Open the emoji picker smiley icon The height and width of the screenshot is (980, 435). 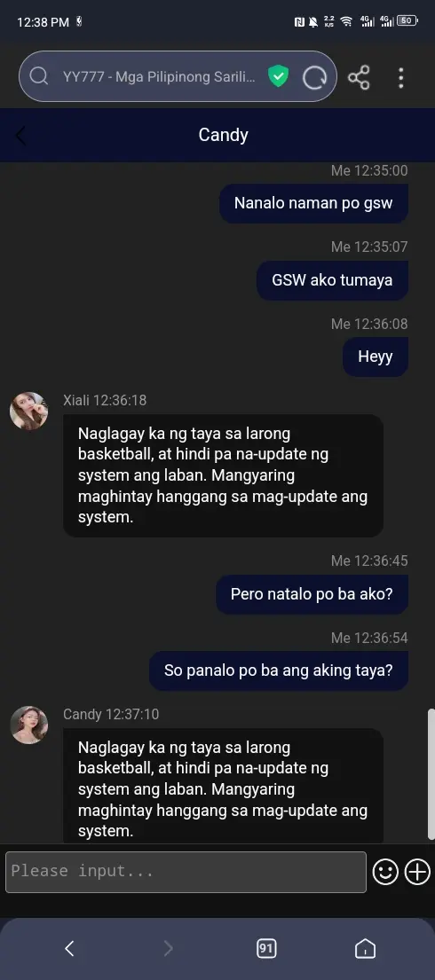pyautogui.click(x=385, y=871)
